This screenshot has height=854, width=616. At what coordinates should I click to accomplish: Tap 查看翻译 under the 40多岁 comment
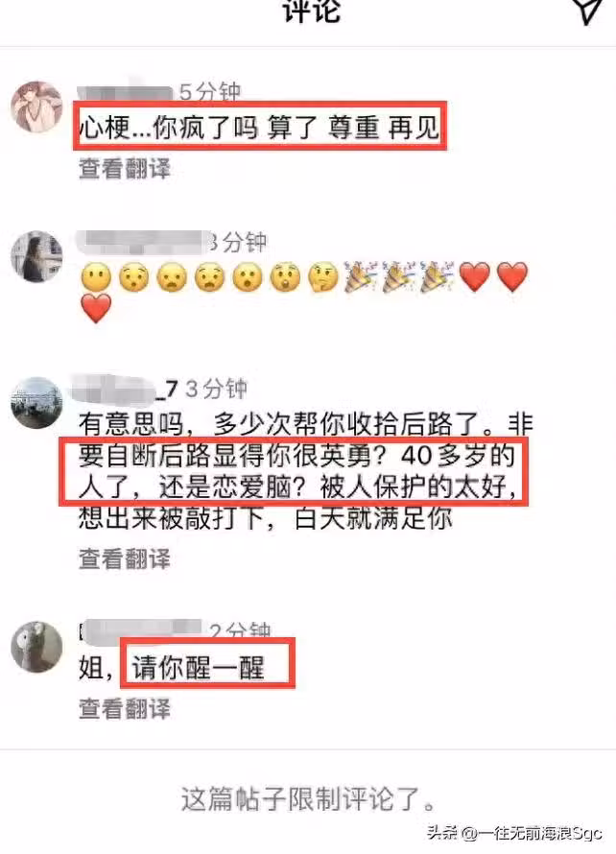125,558
